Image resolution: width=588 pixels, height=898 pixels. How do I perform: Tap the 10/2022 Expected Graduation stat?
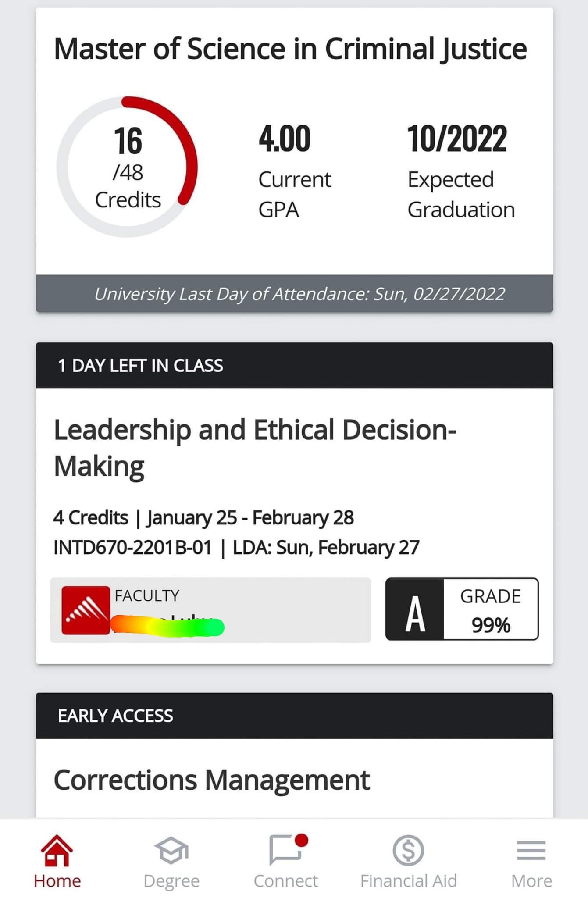point(461,171)
